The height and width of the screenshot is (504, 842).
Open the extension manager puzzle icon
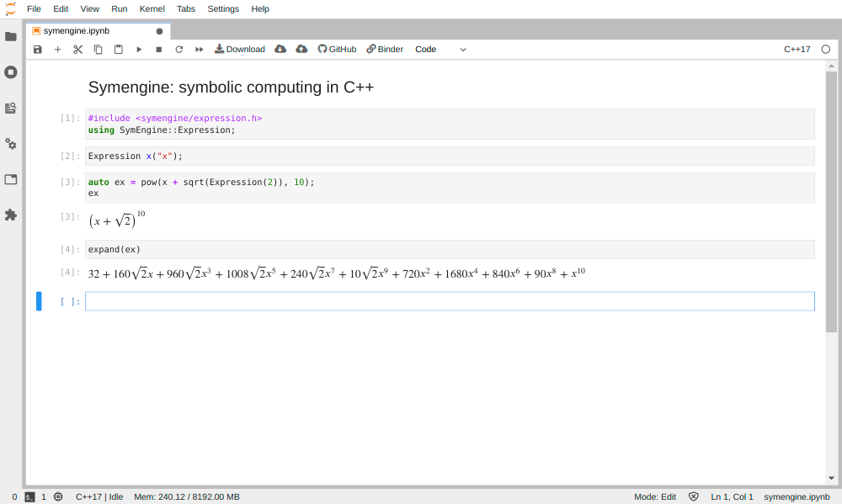pyautogui.click(x=11, y=215)
